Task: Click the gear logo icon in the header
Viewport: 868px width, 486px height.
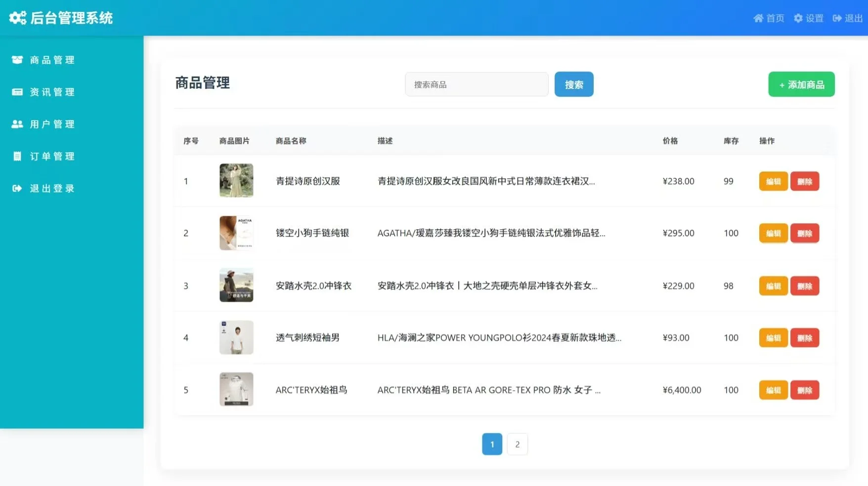Action: (17, 18)
